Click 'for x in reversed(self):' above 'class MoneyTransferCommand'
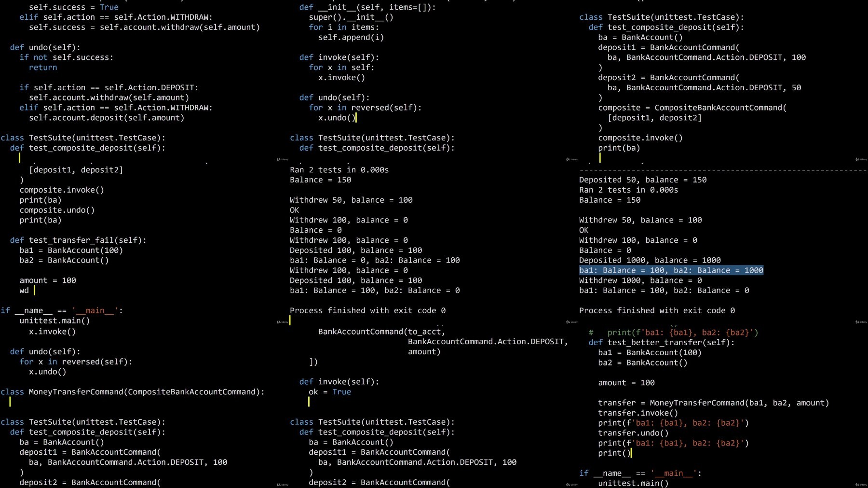This screenshot has height=488, width=868. (76, 362)
